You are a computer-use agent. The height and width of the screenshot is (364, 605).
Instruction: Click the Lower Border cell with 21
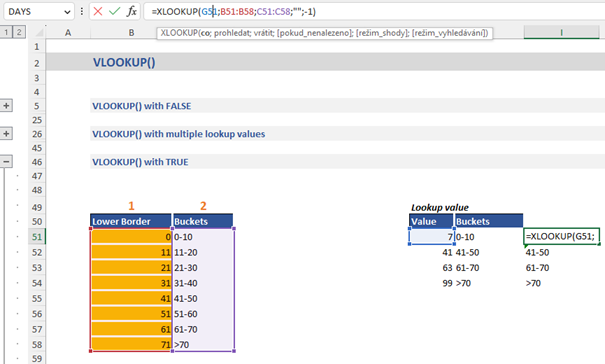[x=131, y=267]
